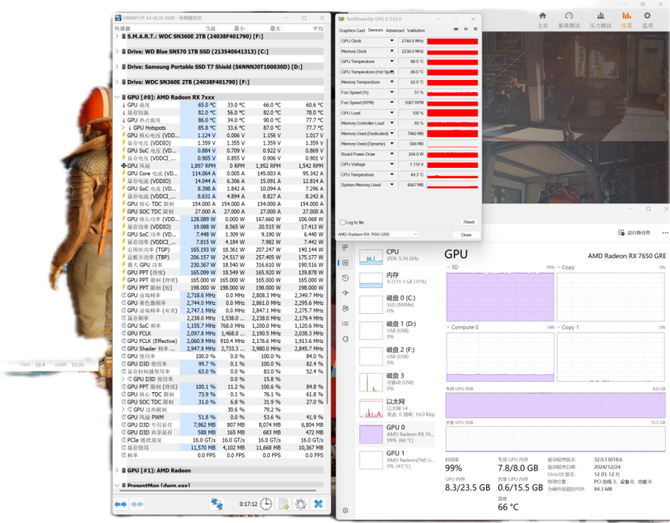Viewport: 670px width, 523px height.
Task: Open the AMD Radeon RX 7650 GRE GPU selector
Action: 378,235
